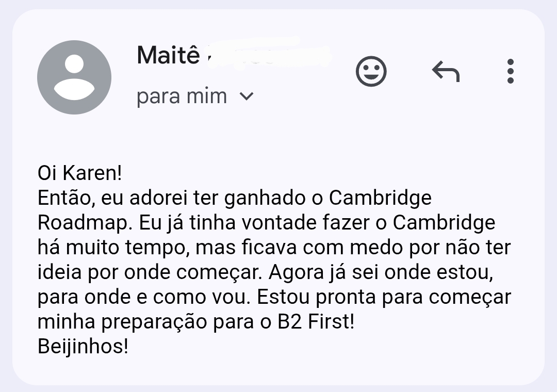557x392 pixels.
Task: Click the 'Oi Karen!' greeting line
Action: pyautogui.click(x=80, y=173)
